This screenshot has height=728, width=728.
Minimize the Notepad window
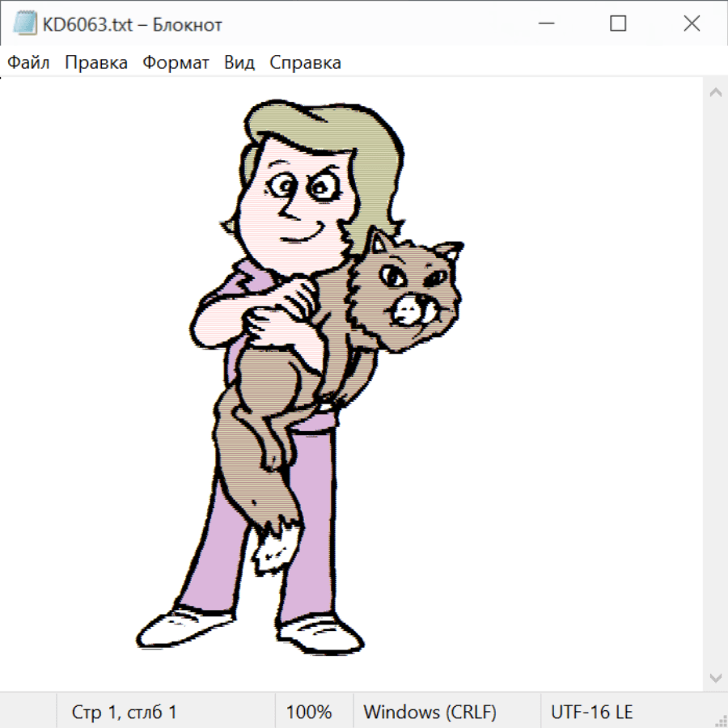[x=545, y=24]
